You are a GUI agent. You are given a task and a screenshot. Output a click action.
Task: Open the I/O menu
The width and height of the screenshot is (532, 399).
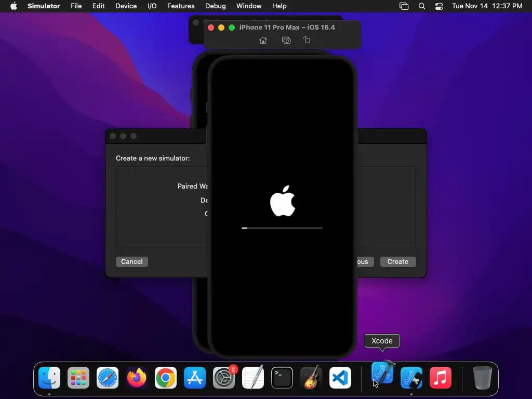152,6
